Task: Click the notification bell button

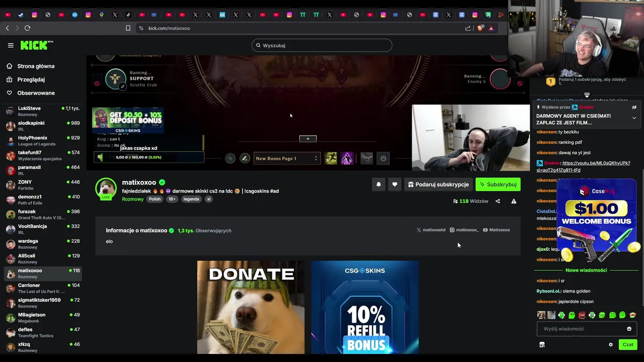Action: [x=379, y=185]
